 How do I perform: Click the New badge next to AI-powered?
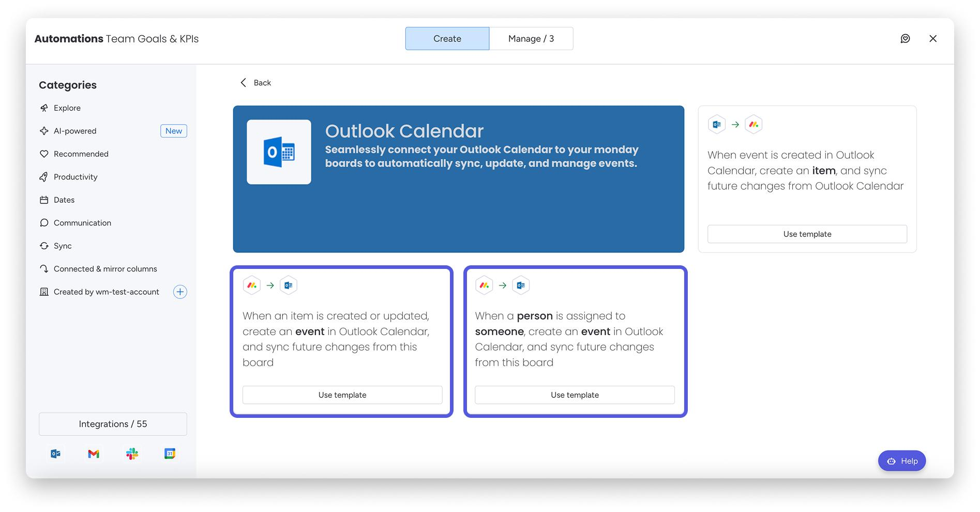[x=174, y=131]
